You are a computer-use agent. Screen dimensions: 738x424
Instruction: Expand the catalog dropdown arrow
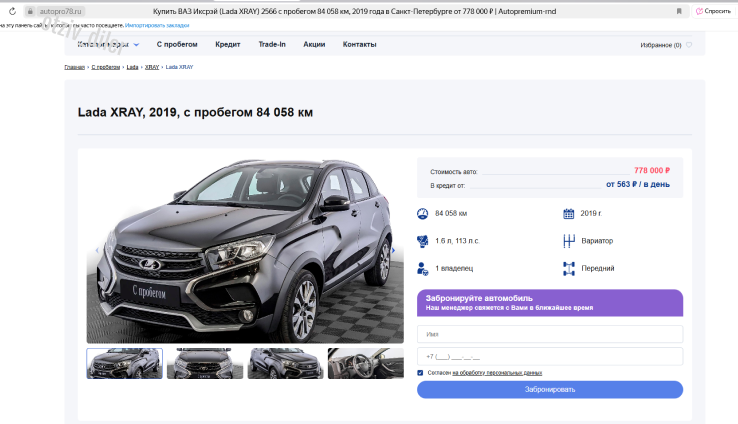pos(136,45)
